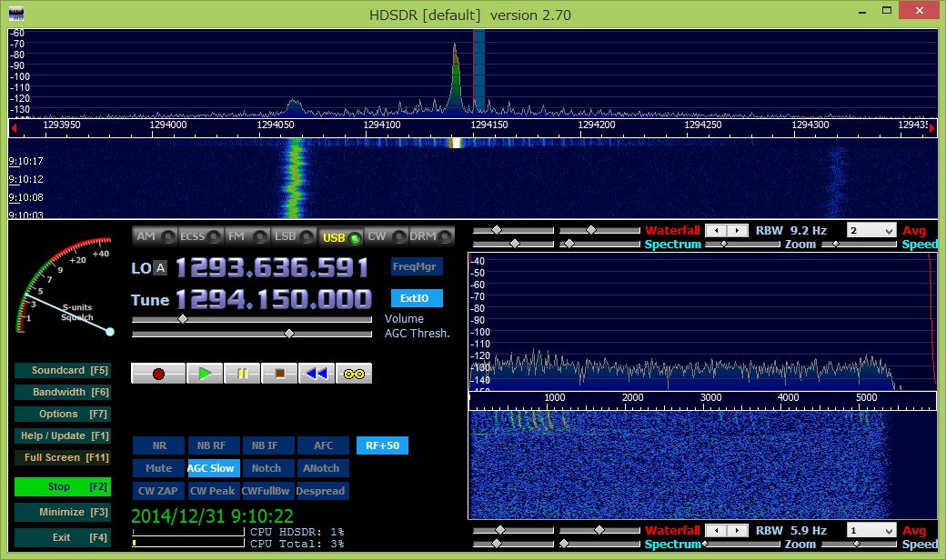
Task: Increase lower RBW with right arrow
Action: point(738,531)
